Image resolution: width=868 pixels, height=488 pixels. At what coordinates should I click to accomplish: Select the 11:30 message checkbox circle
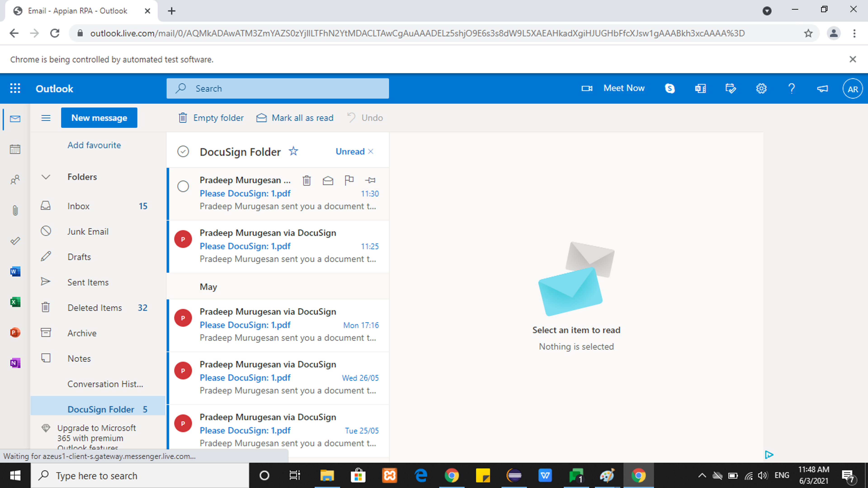(183, 186)
